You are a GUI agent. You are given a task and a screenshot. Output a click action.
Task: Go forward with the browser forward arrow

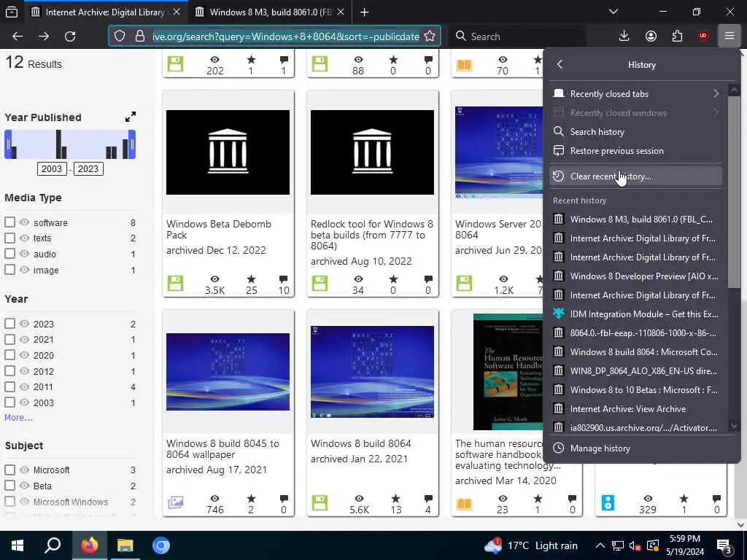[x=44, y=36]
